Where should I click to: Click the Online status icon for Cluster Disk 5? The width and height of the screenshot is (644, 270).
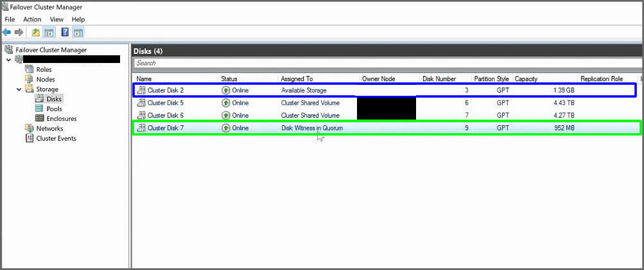pyautogui.click(x=226, y=103)
